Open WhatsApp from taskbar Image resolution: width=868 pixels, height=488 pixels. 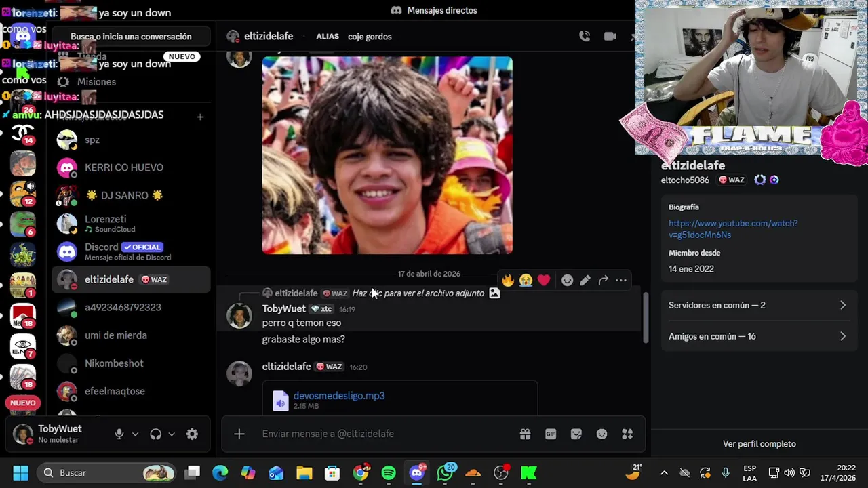(x=445, y=473)
